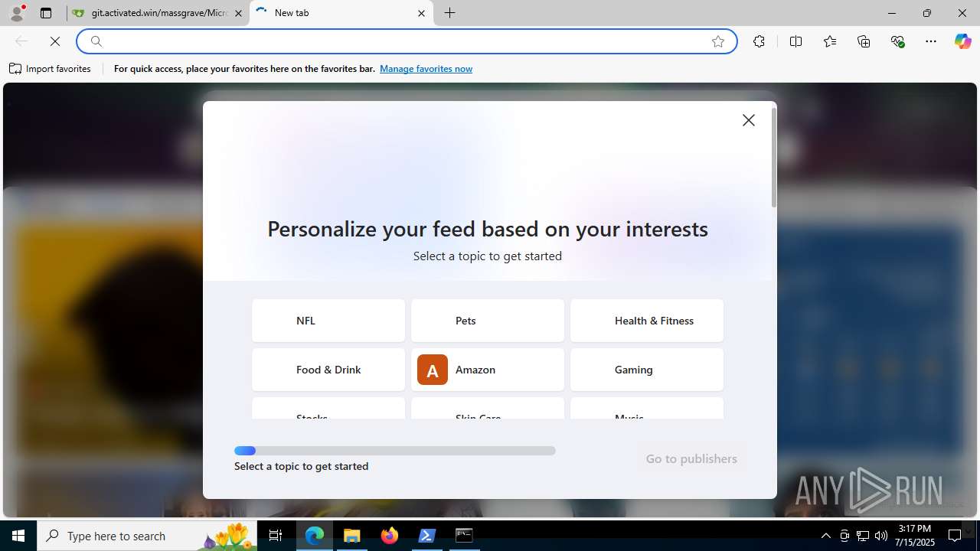Stop loading the page
Viewport: 980px width, 551px height.
(x=55, y=41)
